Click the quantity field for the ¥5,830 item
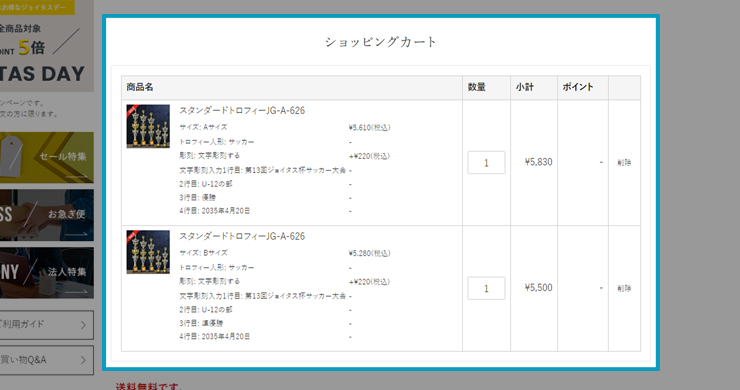740x390 pixels. pyautogui.click(x=486, y=162)
